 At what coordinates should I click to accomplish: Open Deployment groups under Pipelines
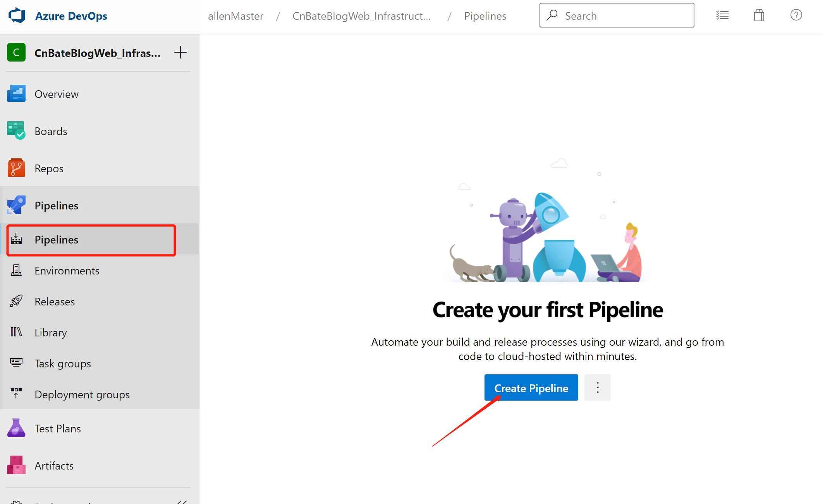(100, 394)
